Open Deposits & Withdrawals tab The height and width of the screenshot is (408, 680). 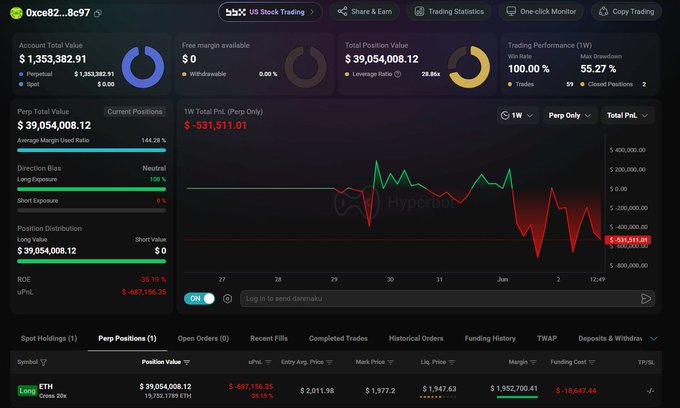[x=610, y=339]
